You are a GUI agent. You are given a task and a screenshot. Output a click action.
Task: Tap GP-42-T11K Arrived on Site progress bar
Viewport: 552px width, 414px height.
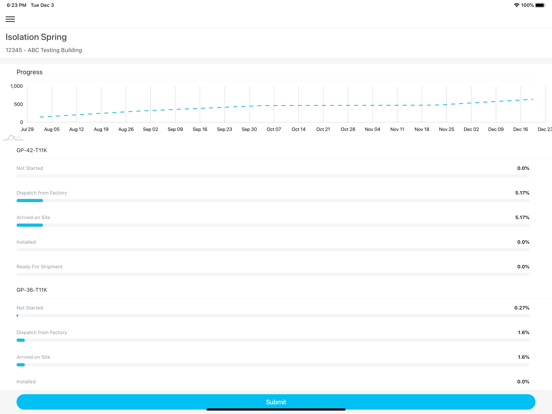(273, 225)
